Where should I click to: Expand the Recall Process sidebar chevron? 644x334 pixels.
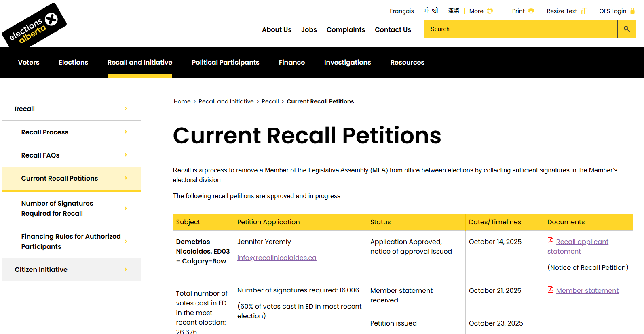[x=126, y=132]
